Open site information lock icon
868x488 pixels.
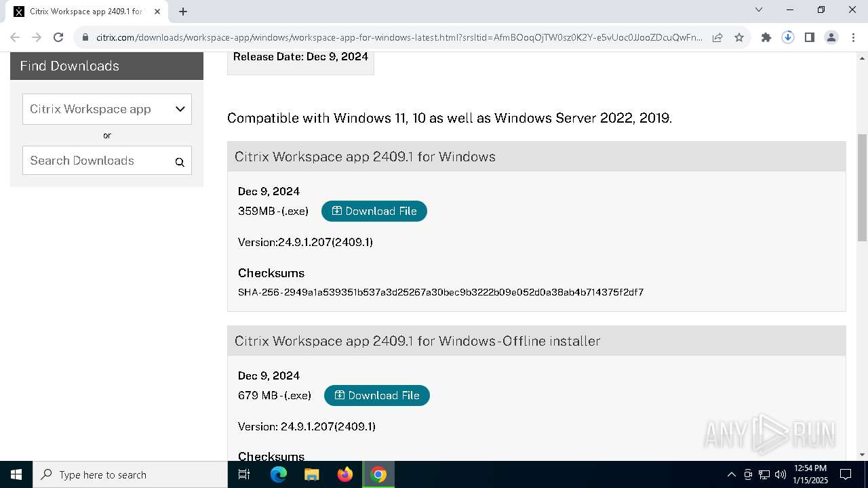85,38
